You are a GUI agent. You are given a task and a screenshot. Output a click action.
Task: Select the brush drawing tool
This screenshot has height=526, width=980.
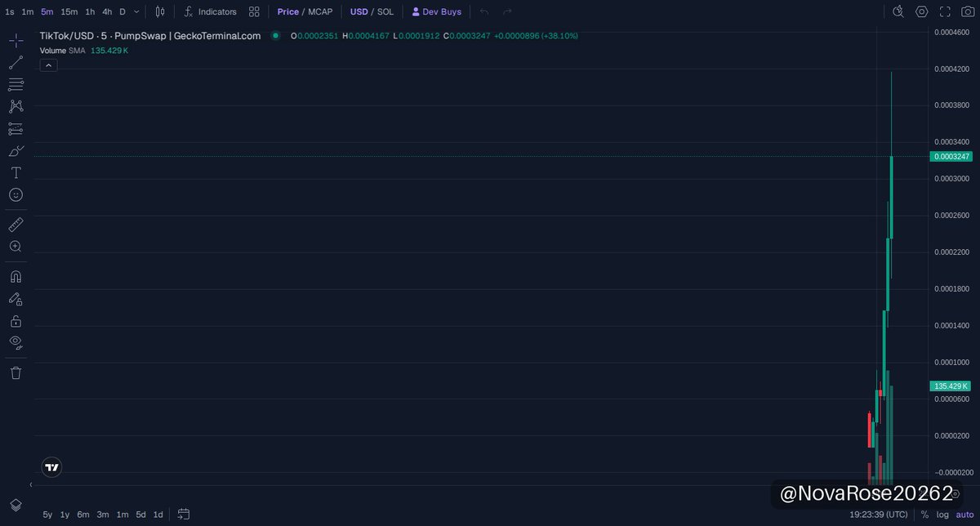pyautogui.click(x=16, y=151)
